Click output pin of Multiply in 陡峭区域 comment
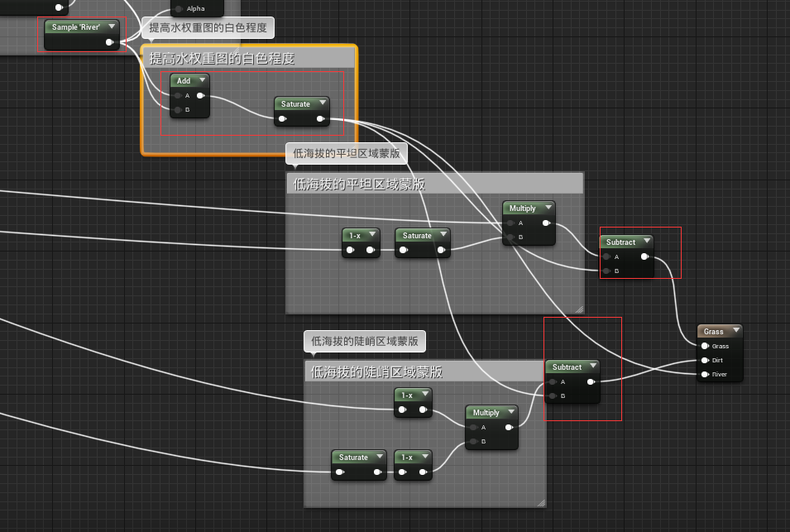This screenshot has height=532, width=790. pyautogui.click(x=510, y=427)
